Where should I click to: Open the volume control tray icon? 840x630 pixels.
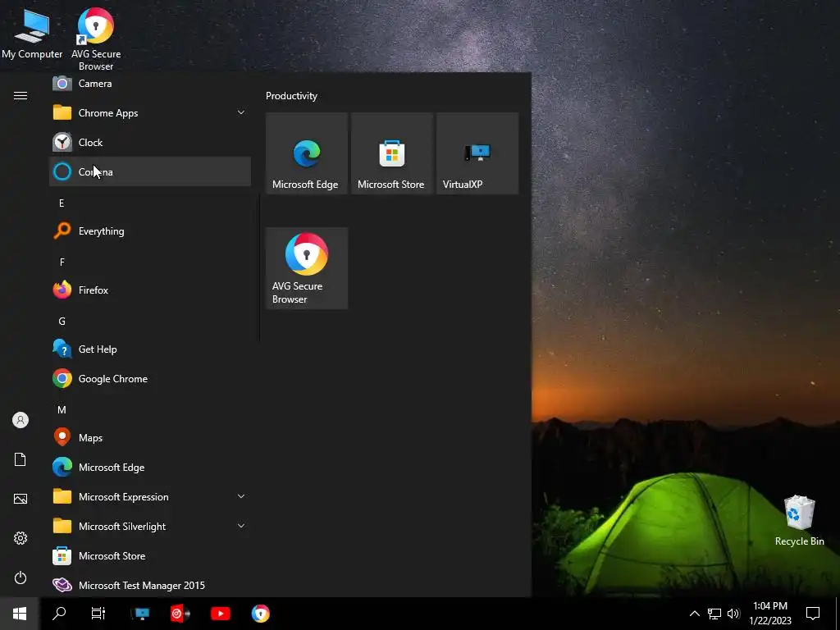pos(733,614)
